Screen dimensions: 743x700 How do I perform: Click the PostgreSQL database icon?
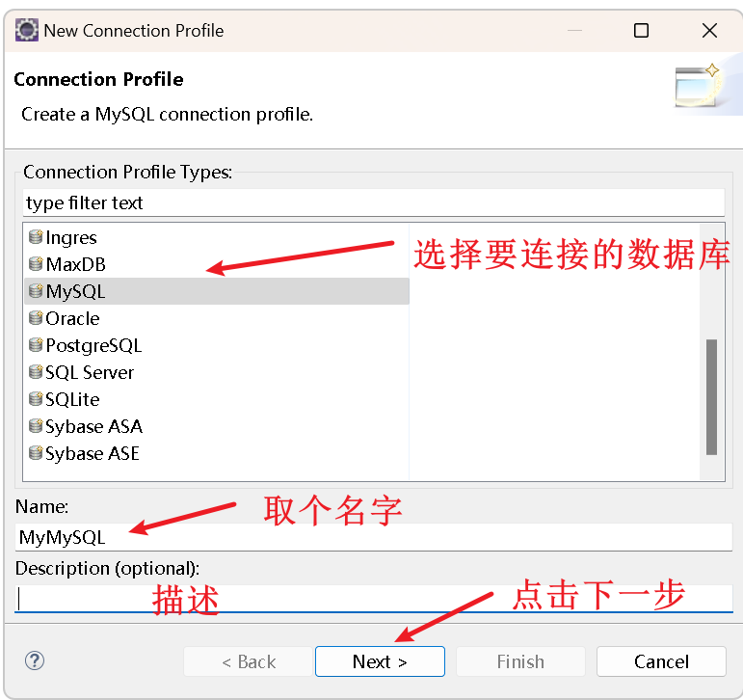[x=36, y=345]
